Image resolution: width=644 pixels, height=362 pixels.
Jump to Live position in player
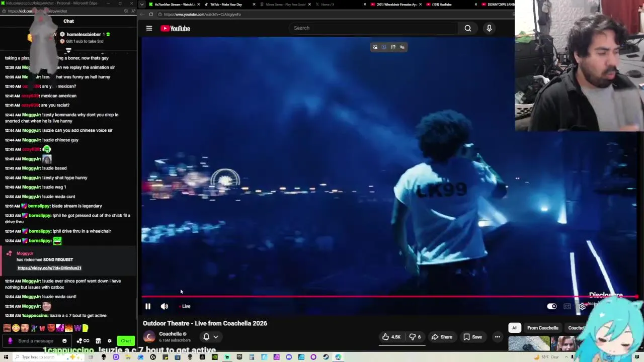point(185,306)
